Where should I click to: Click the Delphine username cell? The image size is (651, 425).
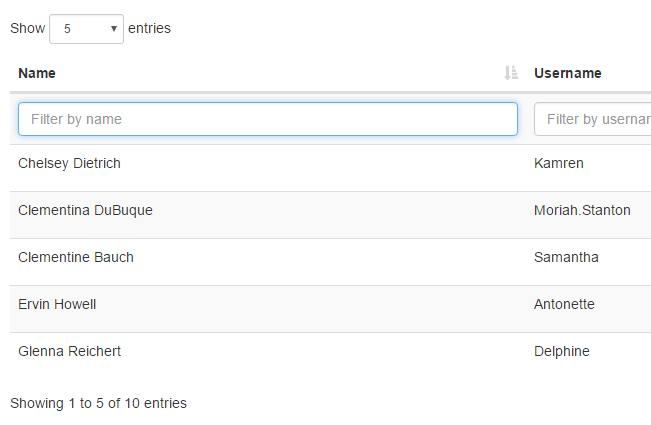coord(562,351)
